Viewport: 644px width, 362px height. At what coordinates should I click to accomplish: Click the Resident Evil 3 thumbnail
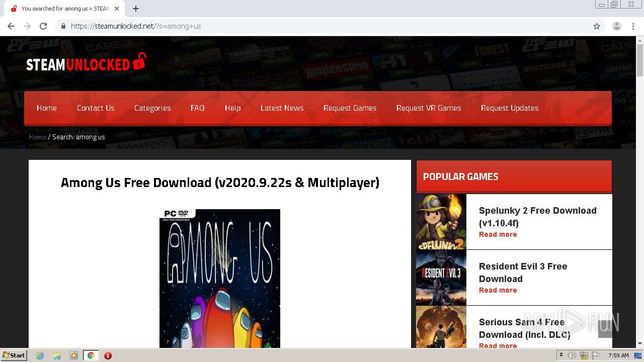[x=441, y=278]
